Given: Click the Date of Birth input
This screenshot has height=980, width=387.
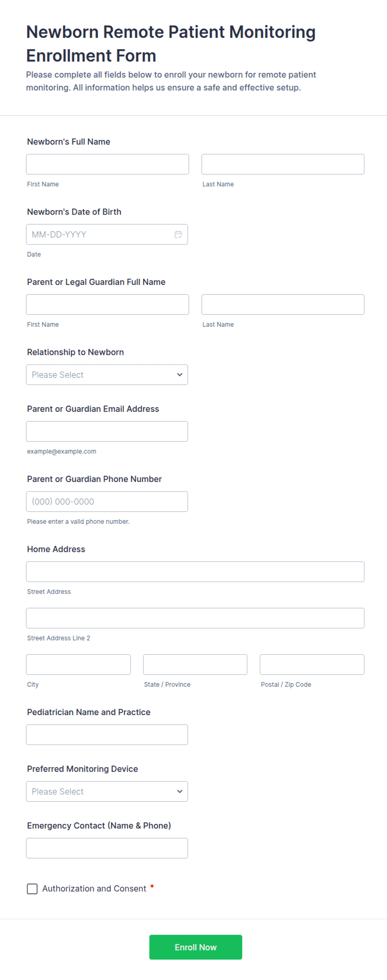Looking at the screenshot, I should click(x=107, y=235).
